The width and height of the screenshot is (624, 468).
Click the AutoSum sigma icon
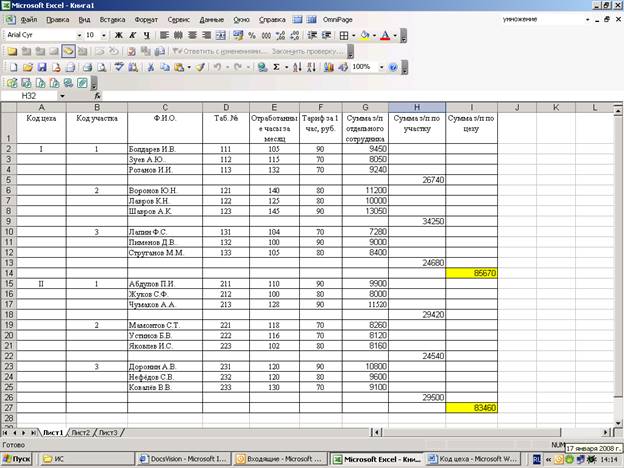[x=277, y=67]
